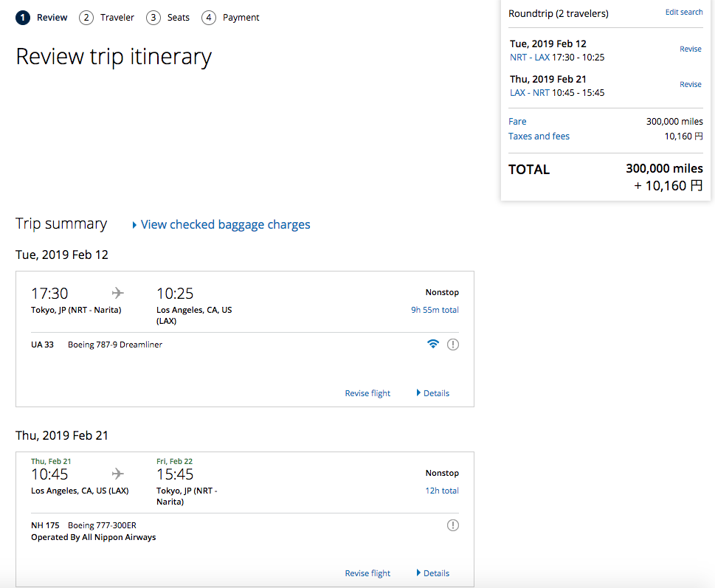This screenshot has height=588, width=715.
Task: Select step 1 Review circle
Action: pyautogui.click(x=23, y=18)
